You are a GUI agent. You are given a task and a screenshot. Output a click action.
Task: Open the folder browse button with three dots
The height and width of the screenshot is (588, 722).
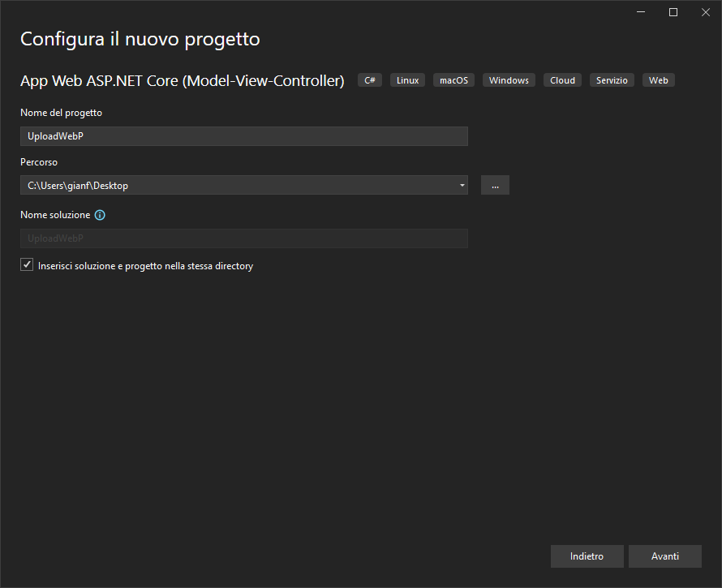pos(495,185)
